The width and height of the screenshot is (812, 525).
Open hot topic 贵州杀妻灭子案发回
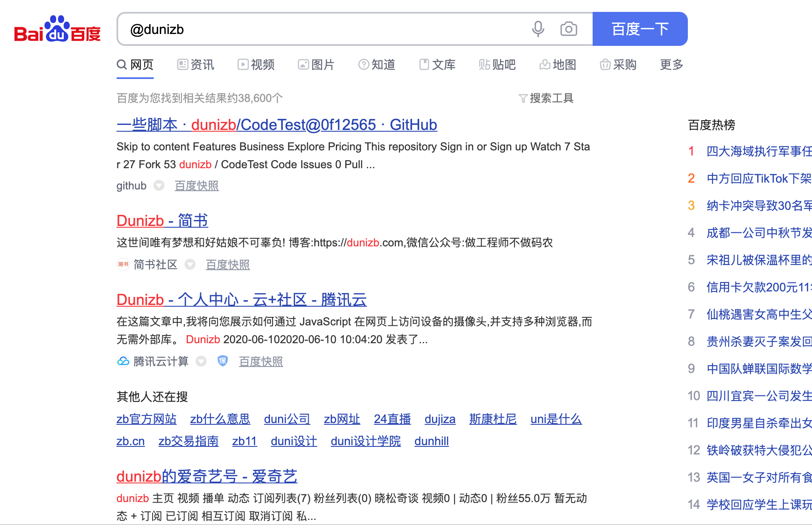pos(759,342)
